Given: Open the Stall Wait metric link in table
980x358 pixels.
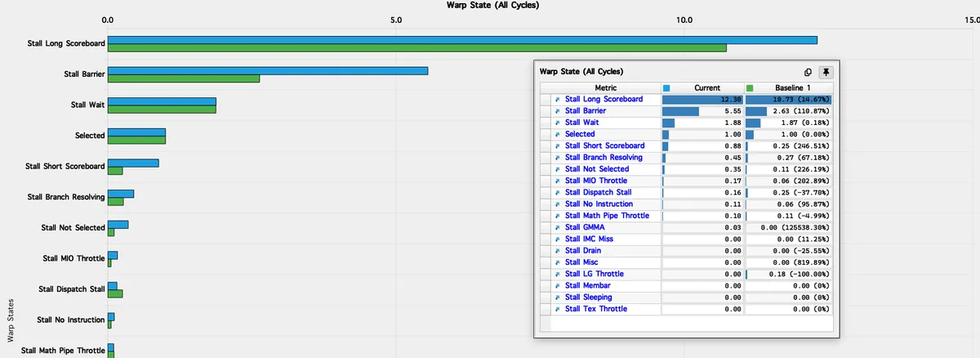Looking at the screenshot, I should pos(583,123).
